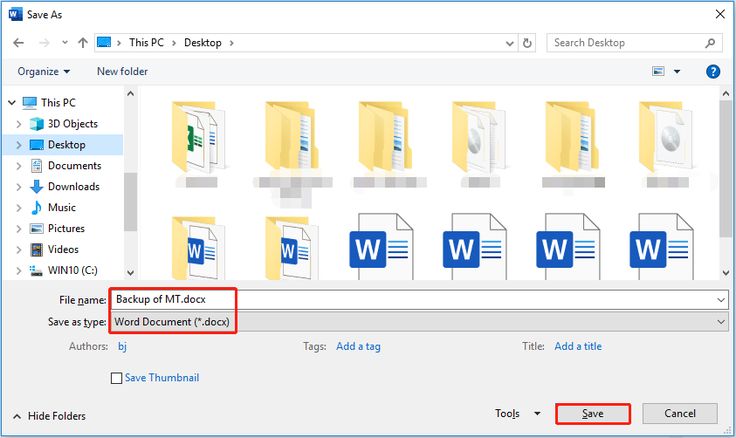Click the search magnifier icon

[710, 43]
